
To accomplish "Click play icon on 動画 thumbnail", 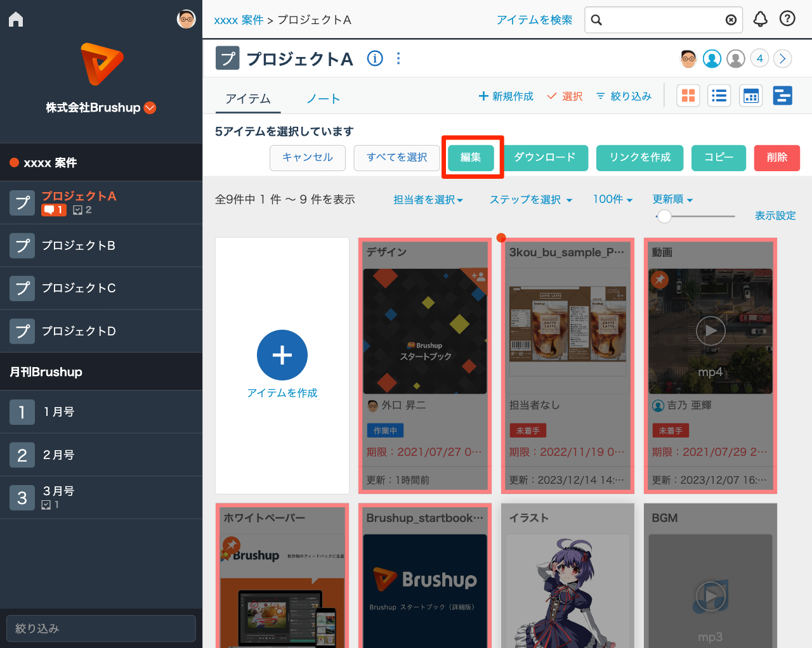I will (710, 330).
